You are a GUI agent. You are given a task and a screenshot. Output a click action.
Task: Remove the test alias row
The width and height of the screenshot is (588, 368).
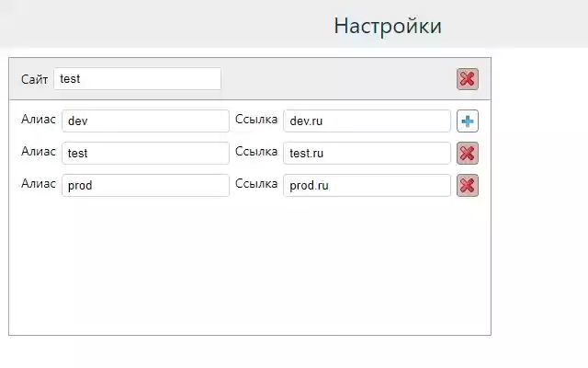pyautogui.click(x=468, y=153)
